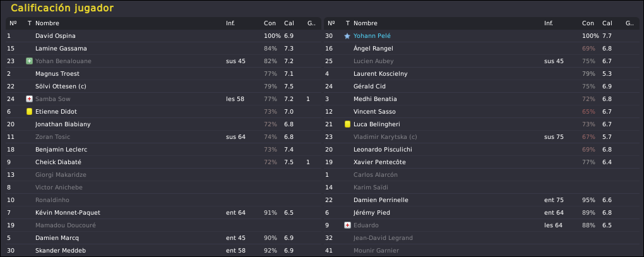Image resolution: width=644 pixels, height=257 pixels.
Task: Click the Inf. column header in right table
Action: (x=548, y=23)
